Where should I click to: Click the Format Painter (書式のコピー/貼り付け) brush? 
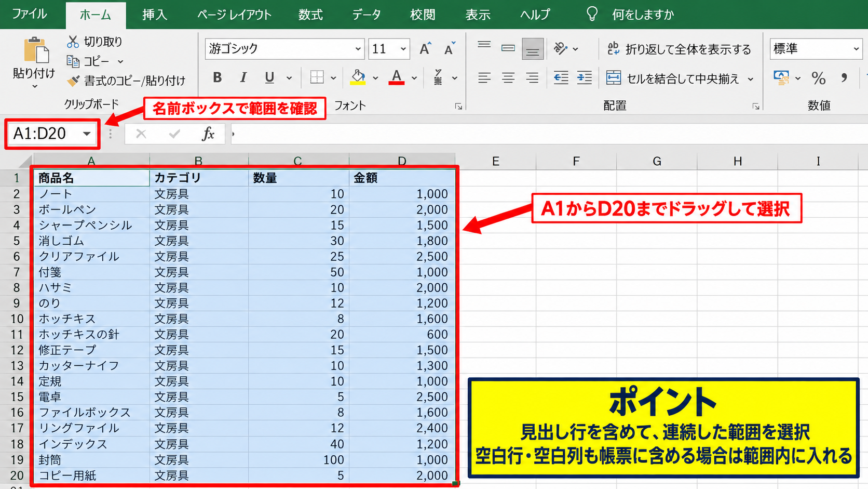click(x=74, y=81)
